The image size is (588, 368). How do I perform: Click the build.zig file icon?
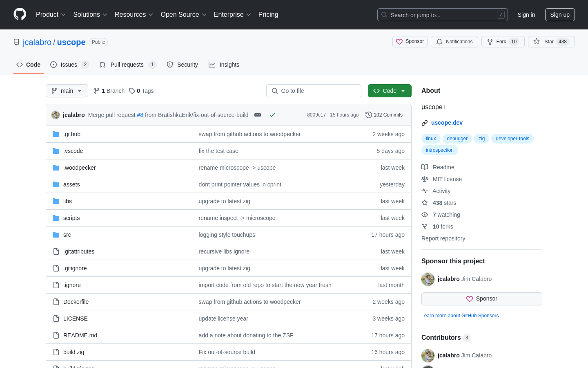(x=56, y=352)
